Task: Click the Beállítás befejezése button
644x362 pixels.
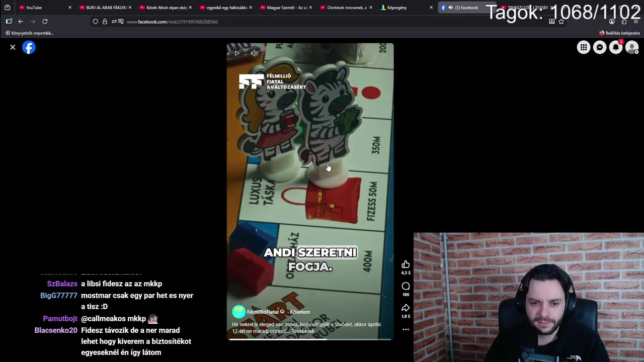Action: coord(619,33)
